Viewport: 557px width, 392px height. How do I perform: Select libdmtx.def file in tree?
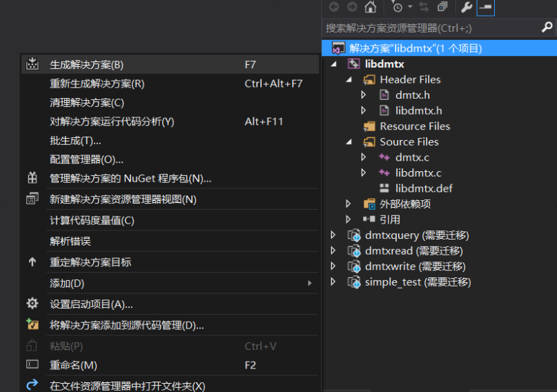pos(423,188)
